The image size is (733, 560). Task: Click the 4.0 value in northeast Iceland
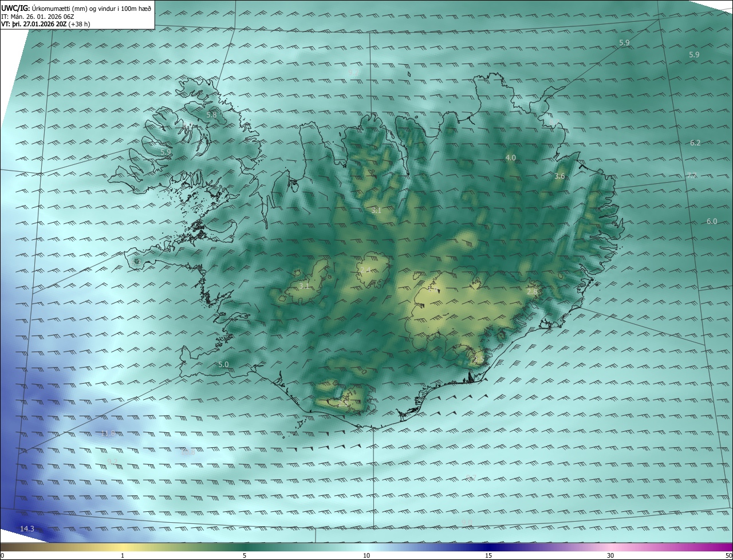[510, 157]
